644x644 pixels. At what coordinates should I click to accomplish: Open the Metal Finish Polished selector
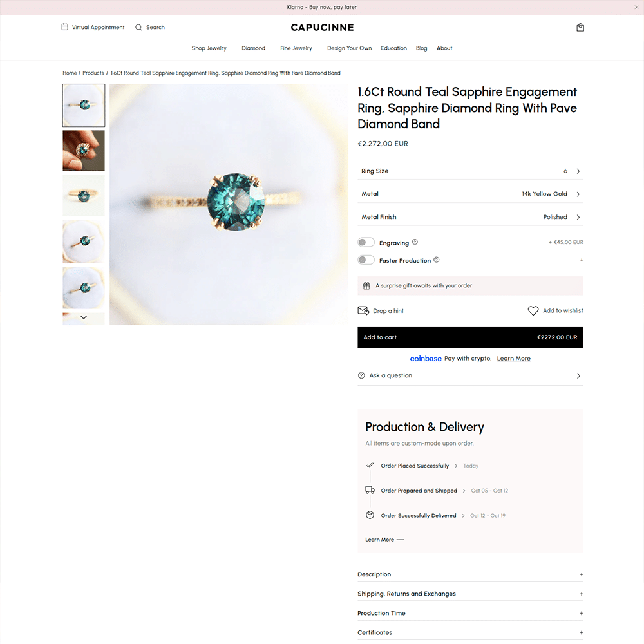click(470, 217)
